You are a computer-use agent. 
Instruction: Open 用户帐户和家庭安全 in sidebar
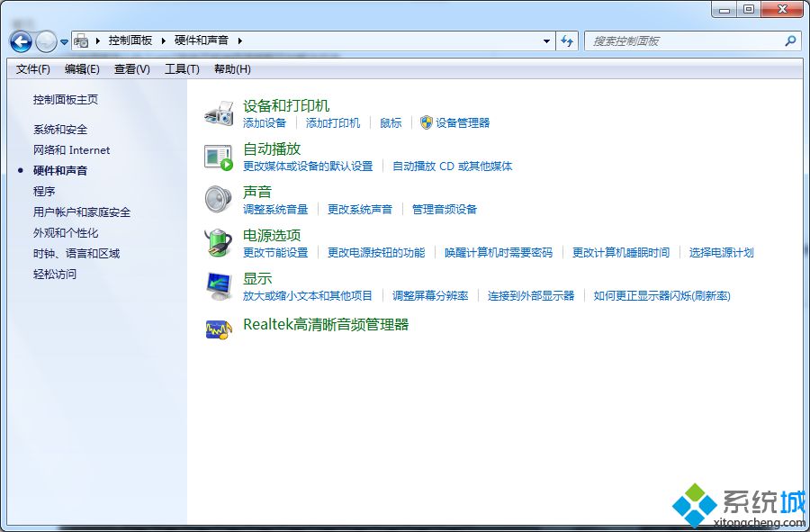tap(82, 212)
